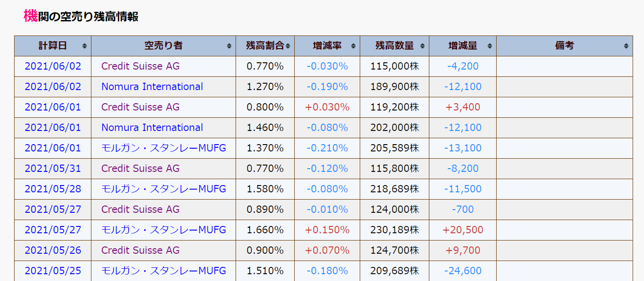Sort by 残高数量 column arrows
Viewport: 644px width, 281px height.
click(x=423, y=46)
